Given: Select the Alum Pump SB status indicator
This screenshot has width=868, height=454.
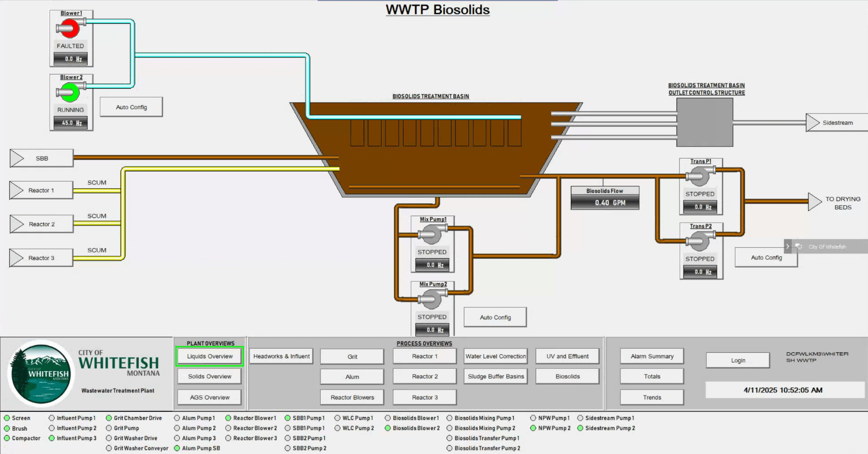Looking at the screenshot, I should click(177, 448).
